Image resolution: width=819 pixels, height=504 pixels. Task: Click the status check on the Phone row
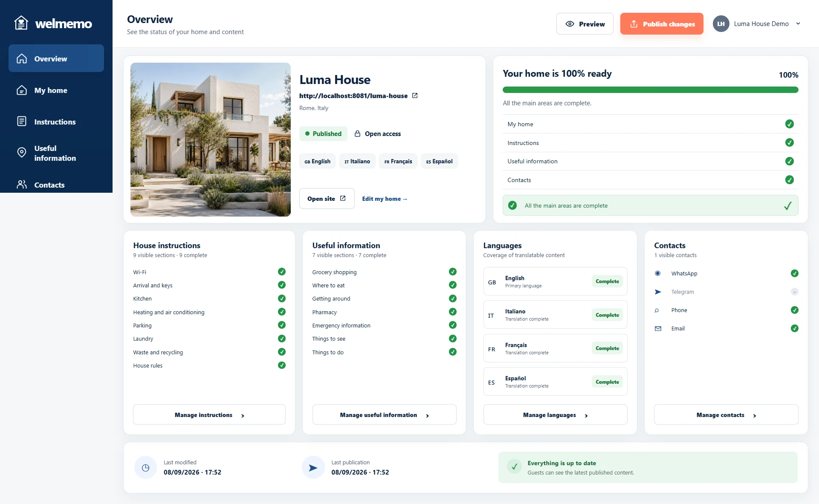pyautogui.click(x=794, y=310)
